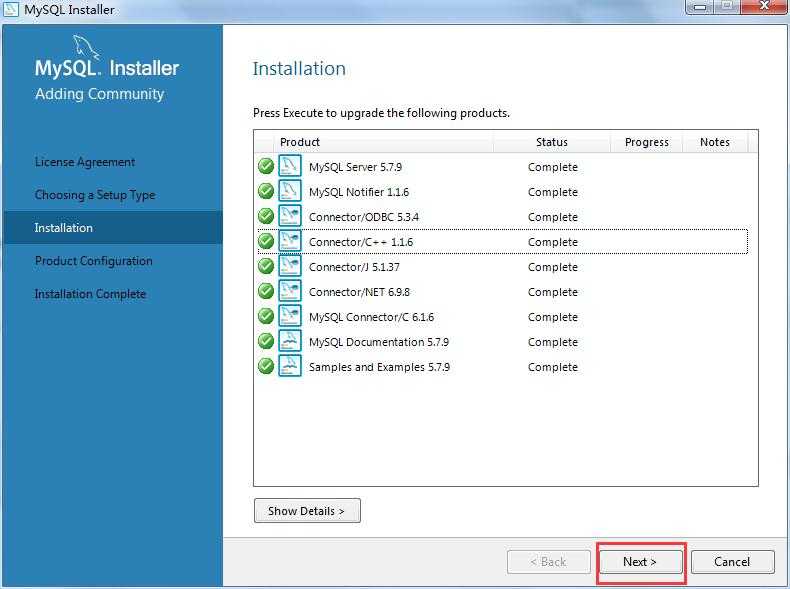The height and width of the screenshot is (589, 790).
Task: Open Product Configuration step in sidebar
Action: pyautogui.click(x=94, y=261)
